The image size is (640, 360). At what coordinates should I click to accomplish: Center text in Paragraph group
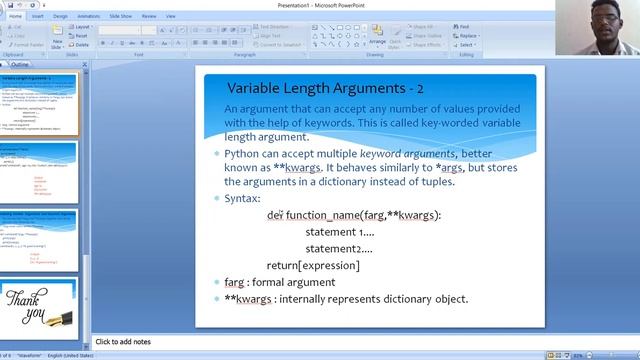tap(205, 43)
